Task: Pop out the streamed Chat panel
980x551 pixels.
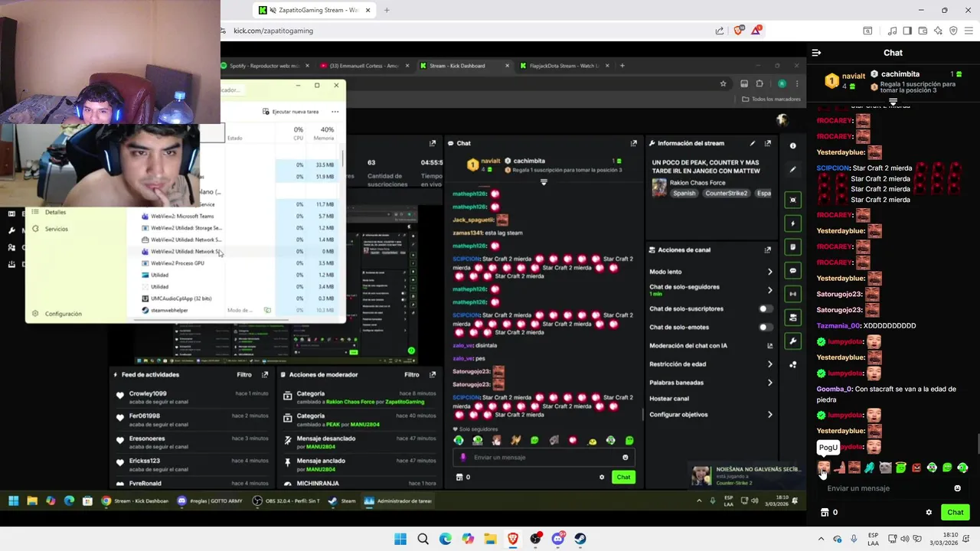Action: point(633,143)
